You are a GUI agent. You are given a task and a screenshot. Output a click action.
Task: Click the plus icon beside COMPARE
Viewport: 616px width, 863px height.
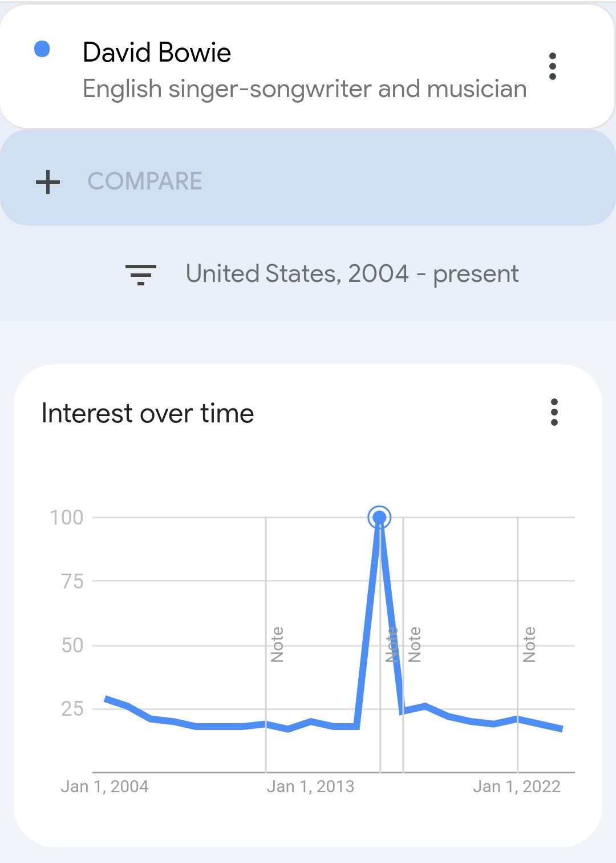(x=48, y=182)
